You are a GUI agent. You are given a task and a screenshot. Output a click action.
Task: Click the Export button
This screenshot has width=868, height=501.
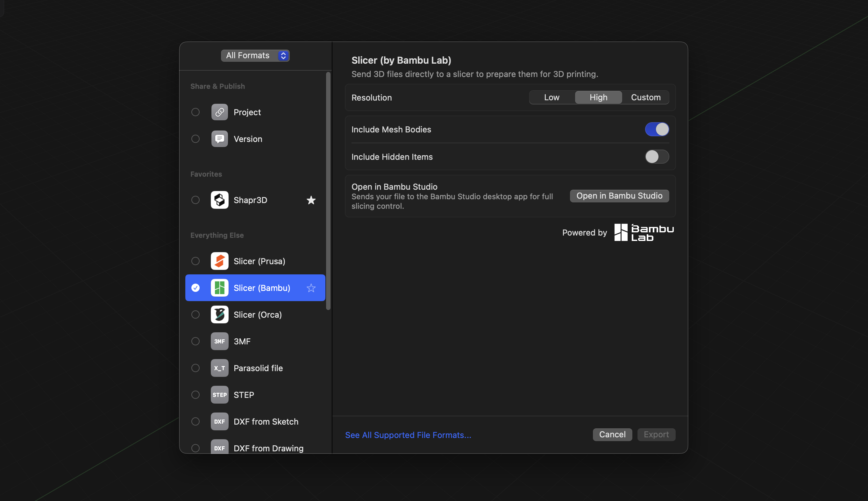(x=656, y=434)
